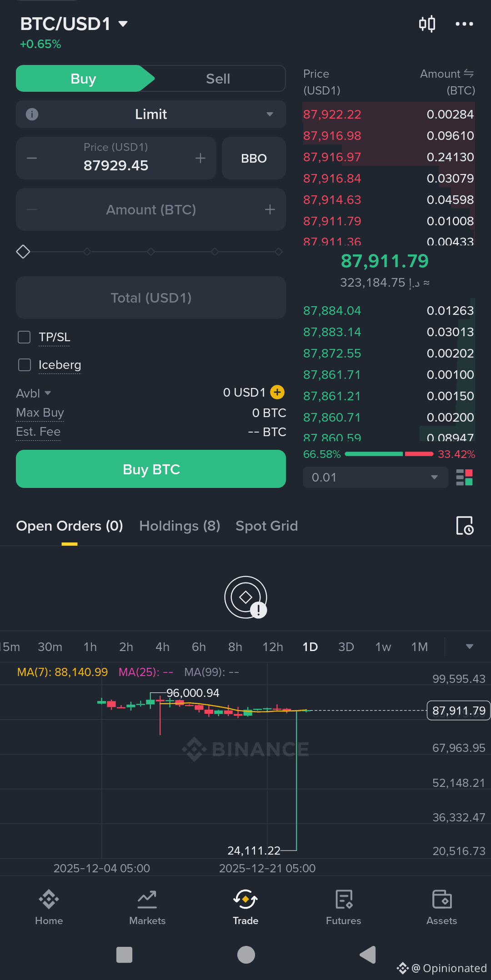Open the BTC/USD1 pair selector dropdown
The width and height of the screenshot is (491, 980).
point(74,24)
